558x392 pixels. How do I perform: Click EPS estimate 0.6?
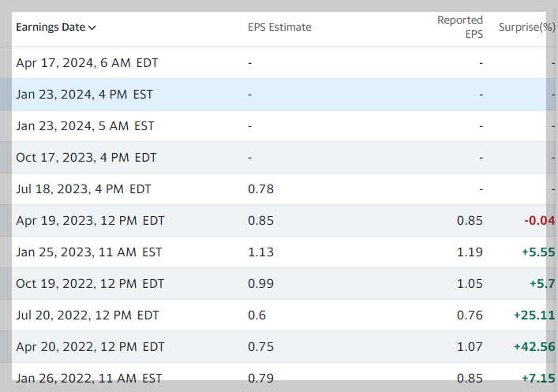(257, 315)
